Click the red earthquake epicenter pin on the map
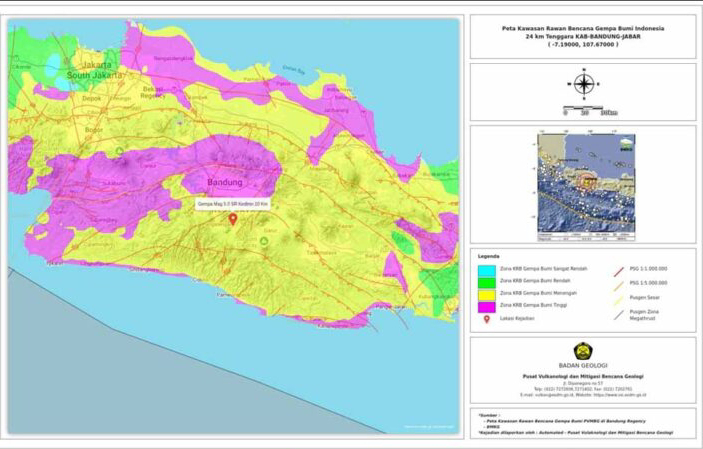Screen dimensions: 703x449 click(233, 219)
